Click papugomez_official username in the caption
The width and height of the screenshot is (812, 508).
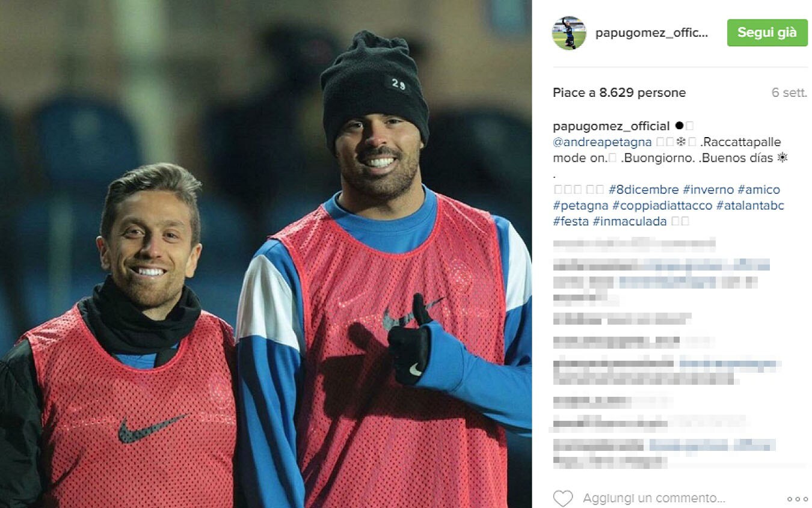pyautogui.click(x=611, y=126)
